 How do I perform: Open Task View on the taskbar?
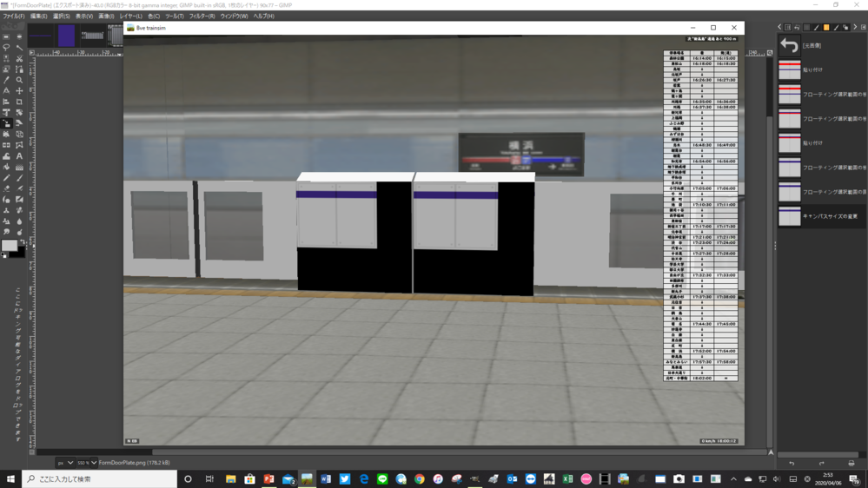[209, 478]
